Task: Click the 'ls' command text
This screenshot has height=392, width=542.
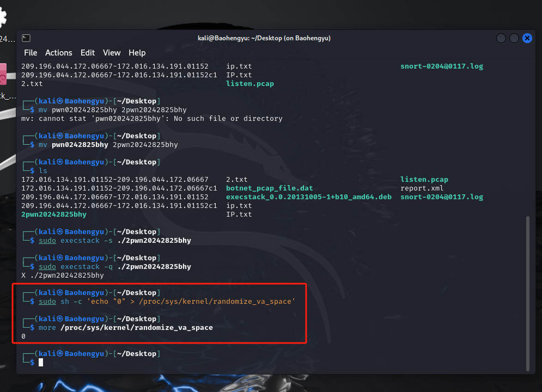Action: click(43, 170)
